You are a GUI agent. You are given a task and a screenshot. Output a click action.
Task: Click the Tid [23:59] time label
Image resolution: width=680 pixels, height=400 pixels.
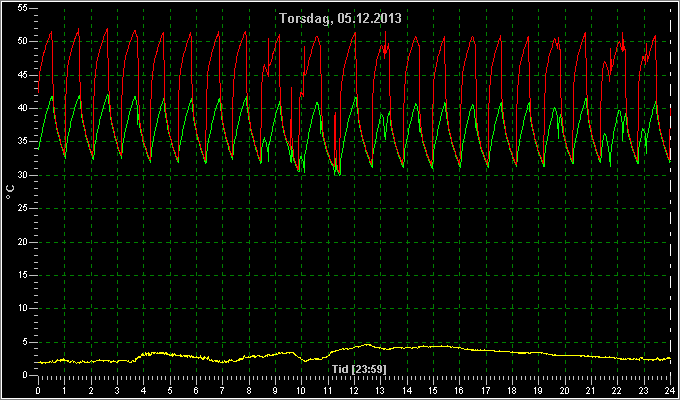359,369
